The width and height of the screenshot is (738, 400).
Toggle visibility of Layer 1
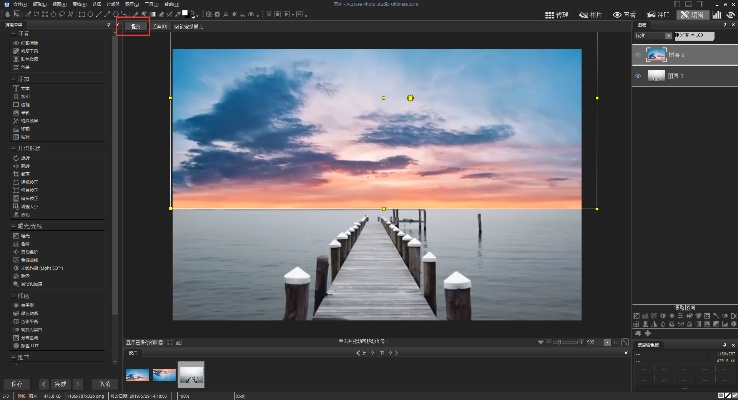[x=639, y=76]
